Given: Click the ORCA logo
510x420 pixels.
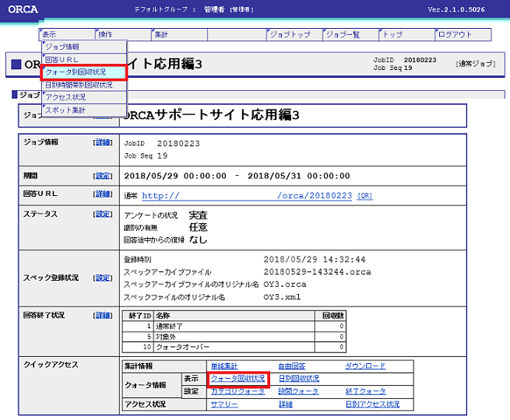Looking at the screenshot, I should 23,9.
